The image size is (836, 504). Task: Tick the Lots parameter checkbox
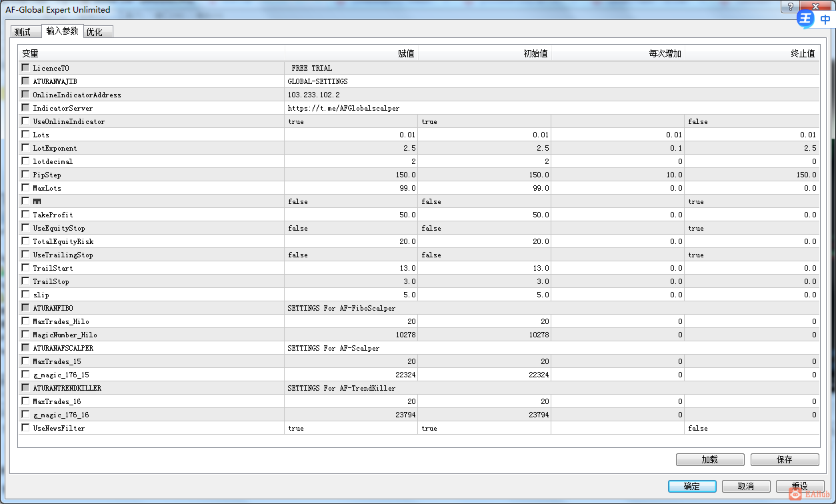pos(25,135)
